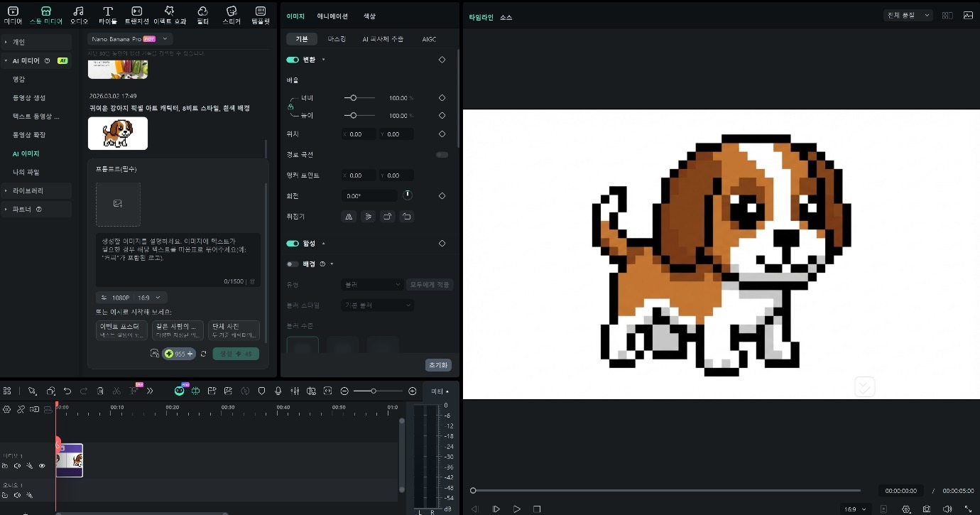Flip the image horizontally with the flip icon
The image size is (980, 515).
[349, 217]
